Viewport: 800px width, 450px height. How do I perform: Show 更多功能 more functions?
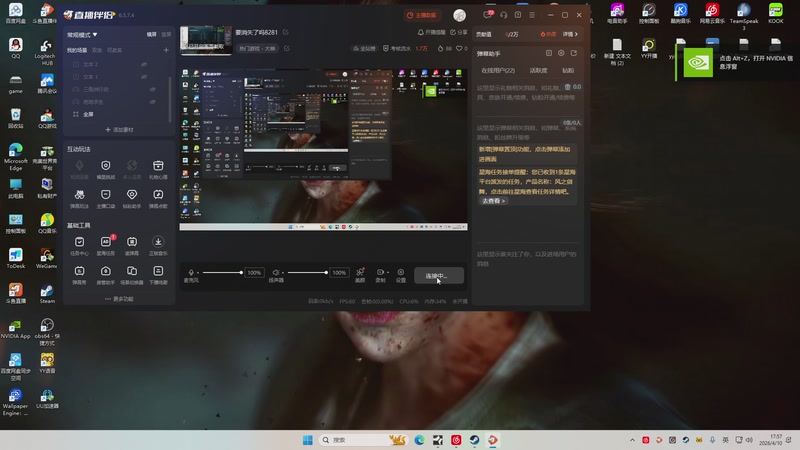coord(119,299)
